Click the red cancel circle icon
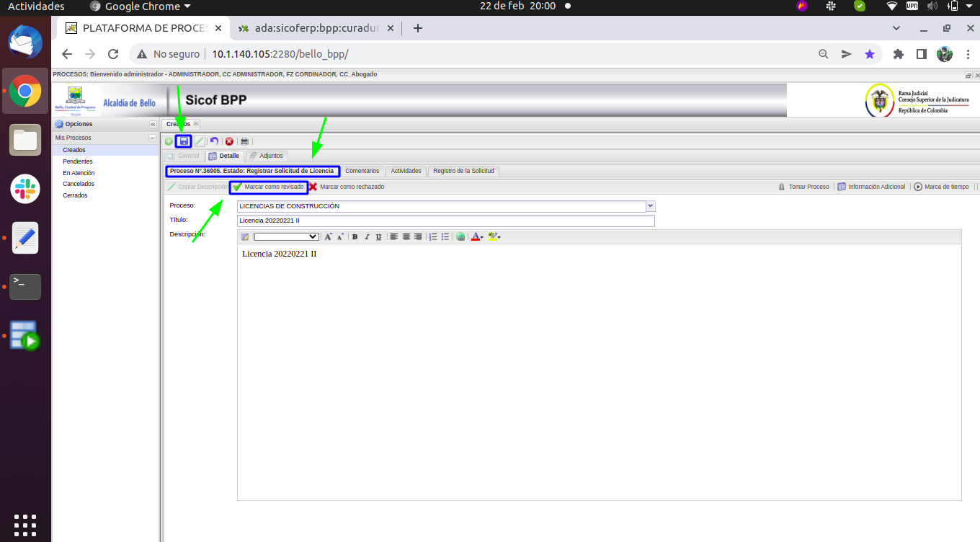Screen dimensions: 980x542 tap(229, 141)
